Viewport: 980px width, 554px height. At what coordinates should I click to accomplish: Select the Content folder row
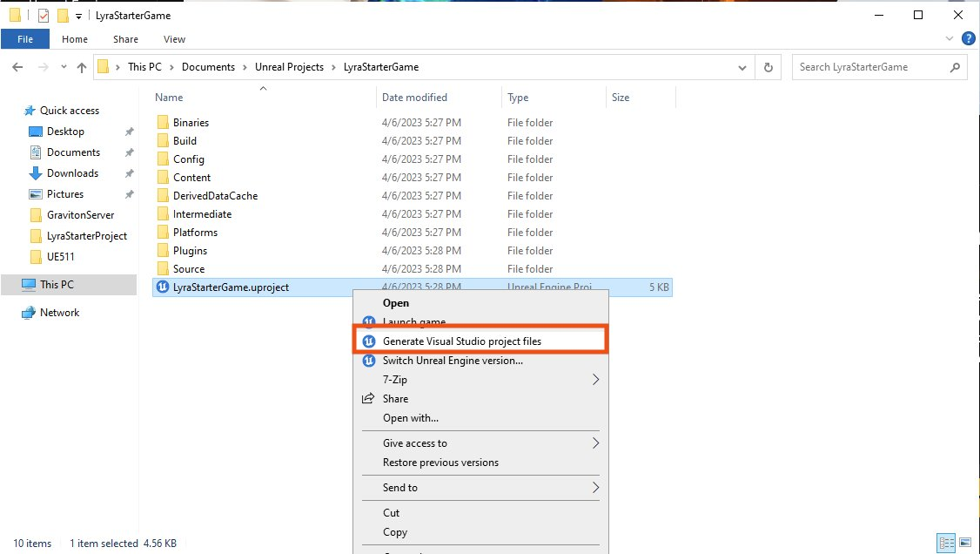(413, 178)
